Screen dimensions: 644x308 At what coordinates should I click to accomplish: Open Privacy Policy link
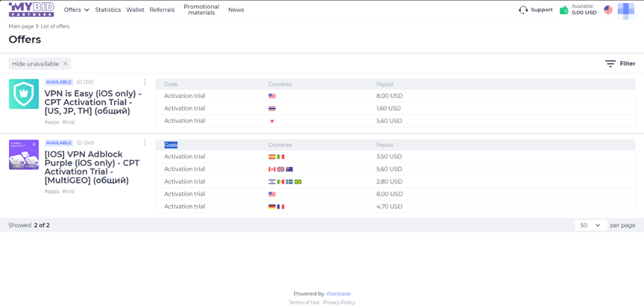[339, 303]
